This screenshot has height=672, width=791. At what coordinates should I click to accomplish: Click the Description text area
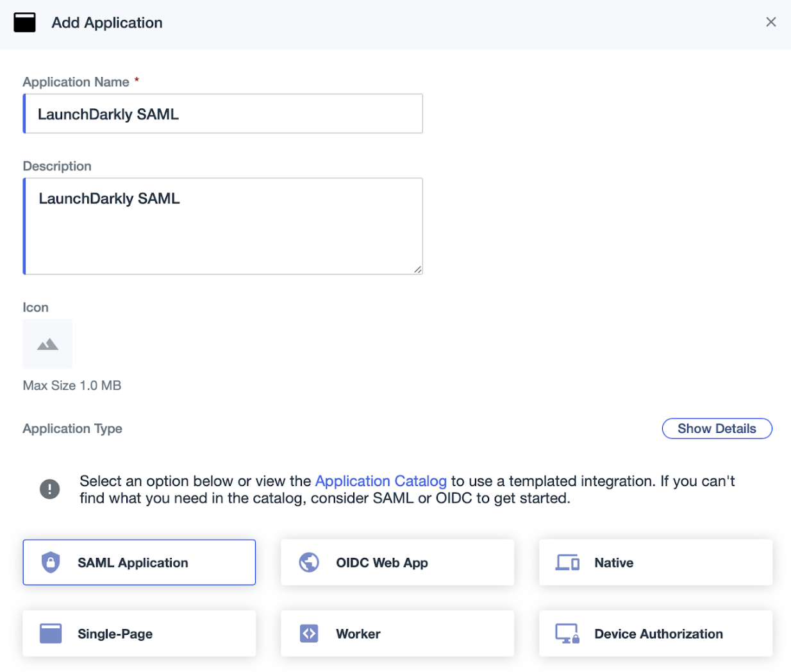[222, 224]
